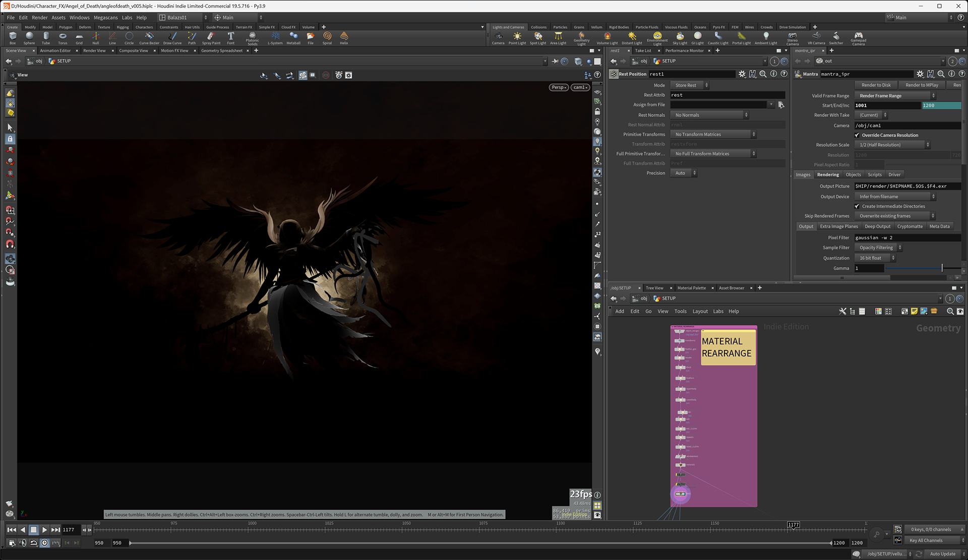Open the Resolution Scale dropdown

pos(892,145)
